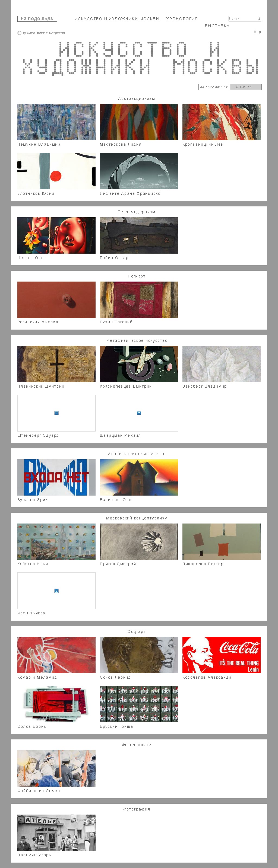Focus the Поиск search field
278x868 pixels.
pos(242,18)
